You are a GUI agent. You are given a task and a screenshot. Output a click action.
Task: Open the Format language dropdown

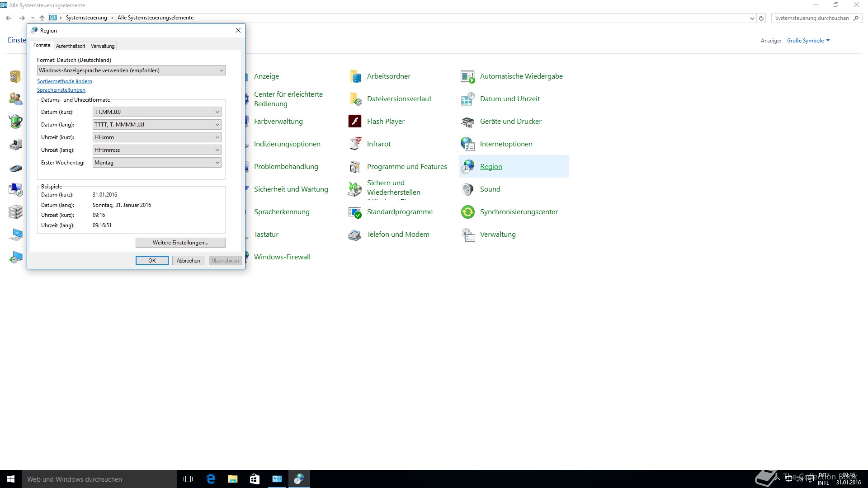[131, 70]
